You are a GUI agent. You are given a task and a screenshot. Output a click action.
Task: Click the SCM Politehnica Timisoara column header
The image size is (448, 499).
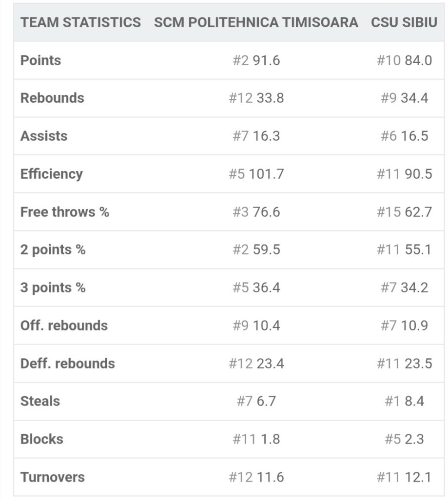(x=256, y=22)
